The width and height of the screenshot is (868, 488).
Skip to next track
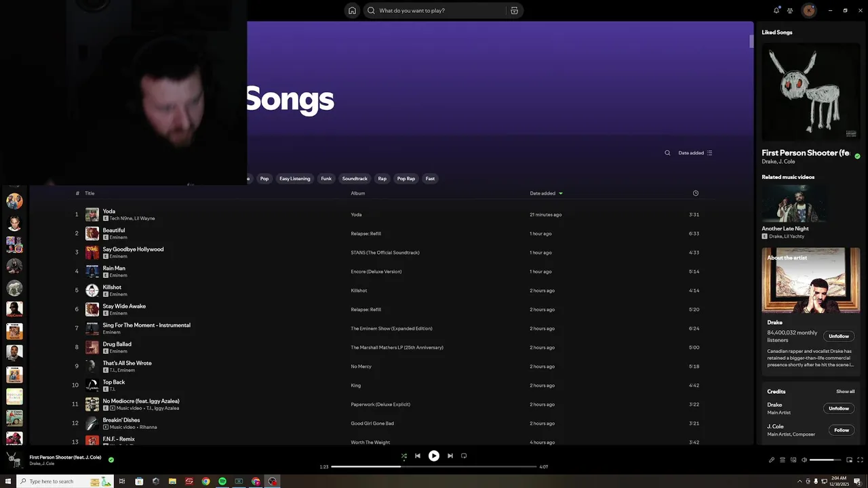tap(450, 455)
